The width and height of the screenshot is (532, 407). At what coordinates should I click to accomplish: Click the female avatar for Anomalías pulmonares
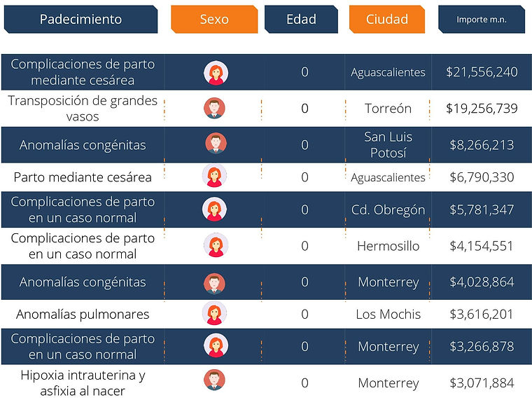click(214, 313)
